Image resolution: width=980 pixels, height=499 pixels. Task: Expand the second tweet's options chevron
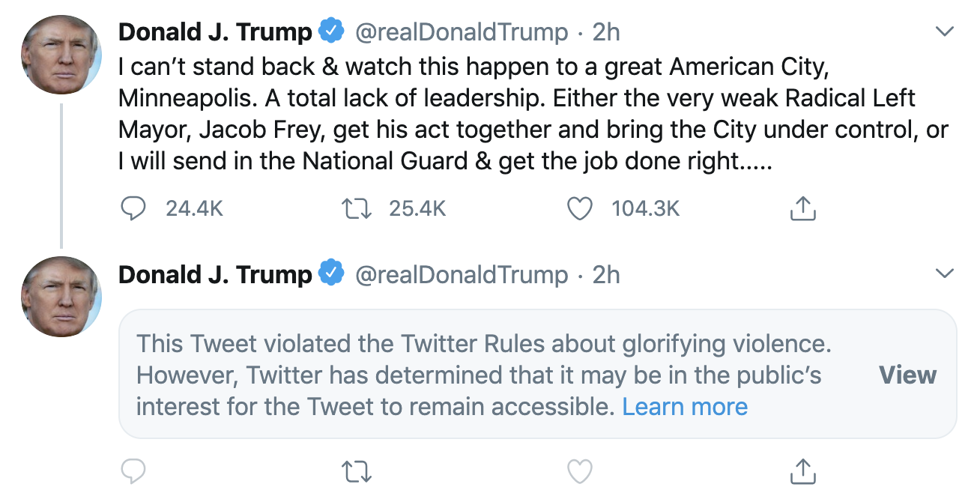(946, 273)
